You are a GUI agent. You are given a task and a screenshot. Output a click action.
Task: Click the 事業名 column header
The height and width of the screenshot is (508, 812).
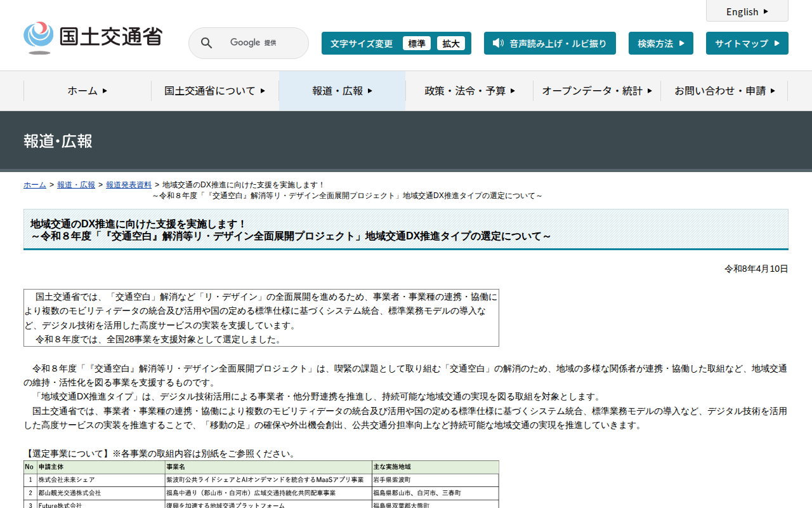click(x=268, y=467)
